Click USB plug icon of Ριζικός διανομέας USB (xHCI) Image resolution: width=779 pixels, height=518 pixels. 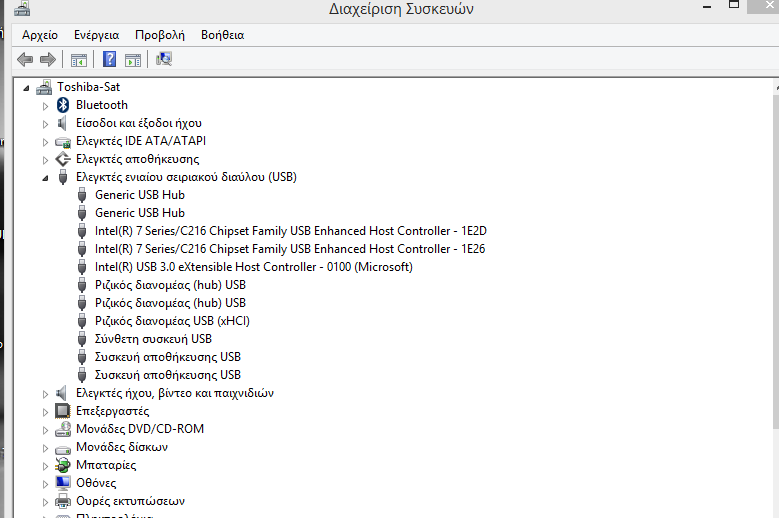pos(82,321)
